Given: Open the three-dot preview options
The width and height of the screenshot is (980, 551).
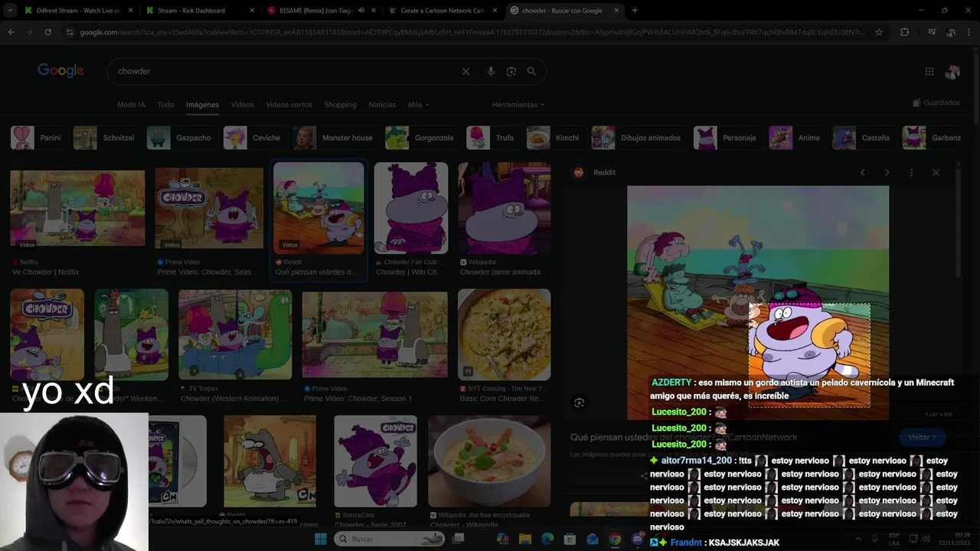Looking at the screenshot, I should [x=911, y=172].
